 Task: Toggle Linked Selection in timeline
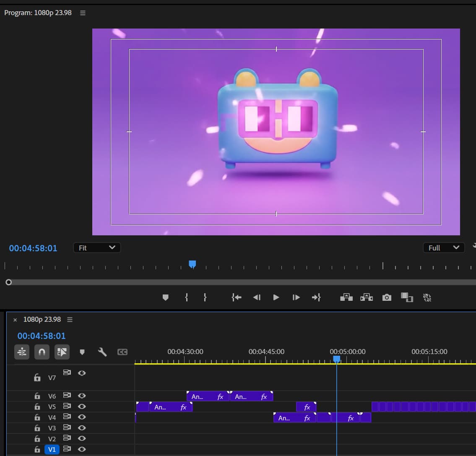coord(62,352)
